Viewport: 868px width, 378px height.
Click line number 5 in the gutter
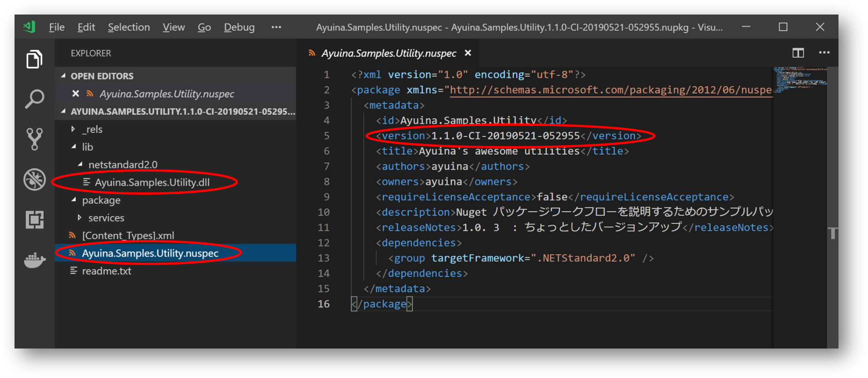click(x=326, y=136)
